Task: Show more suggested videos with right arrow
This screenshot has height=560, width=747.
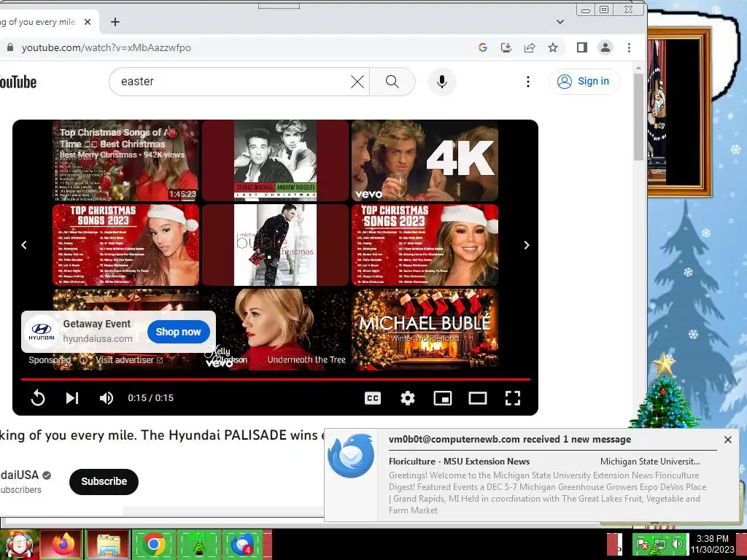Action: [527, 245]
